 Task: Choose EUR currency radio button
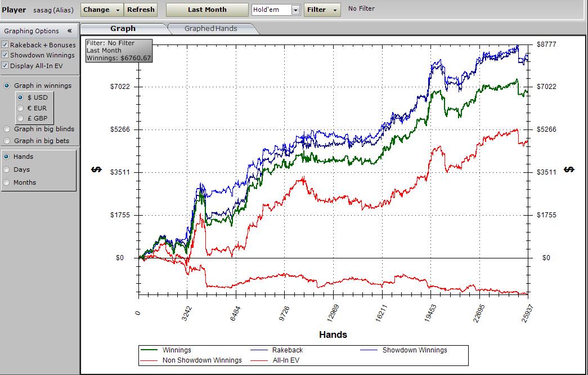click(x=21, y=108)
